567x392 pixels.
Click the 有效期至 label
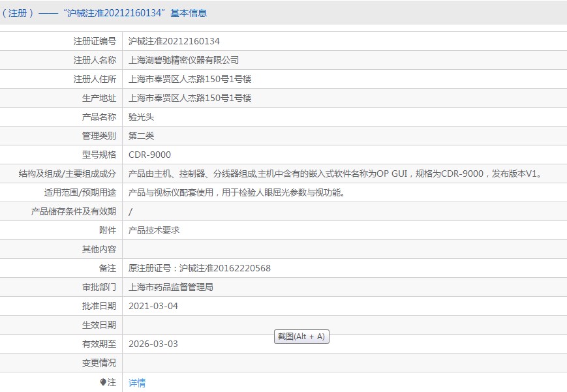pyautogui.click(x=99, y=344)
